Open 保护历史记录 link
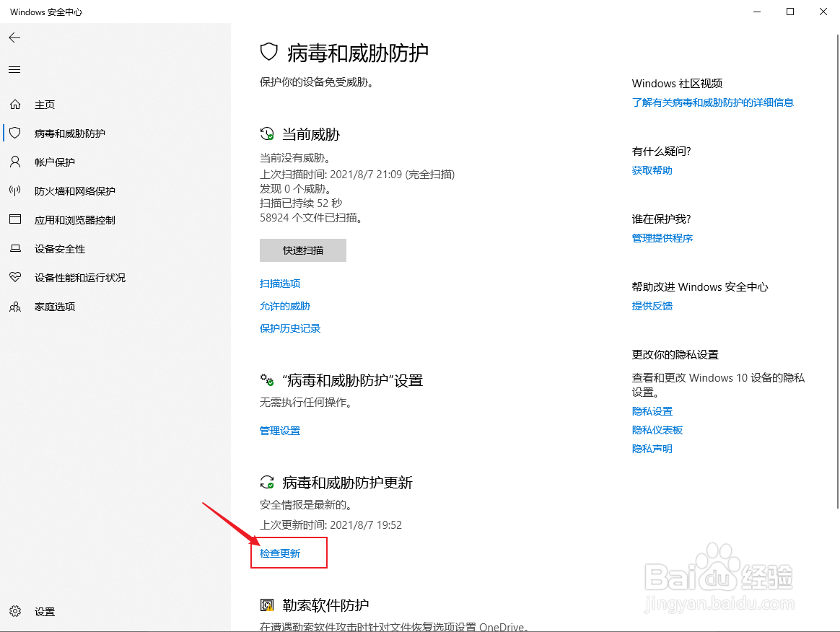The width and height of the screenshot is (840, 632). click(x=290, y=328)
